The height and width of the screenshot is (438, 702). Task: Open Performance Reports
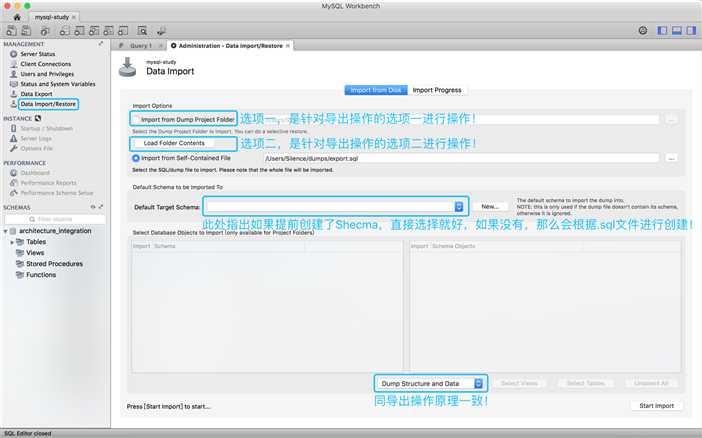(48, 183)
